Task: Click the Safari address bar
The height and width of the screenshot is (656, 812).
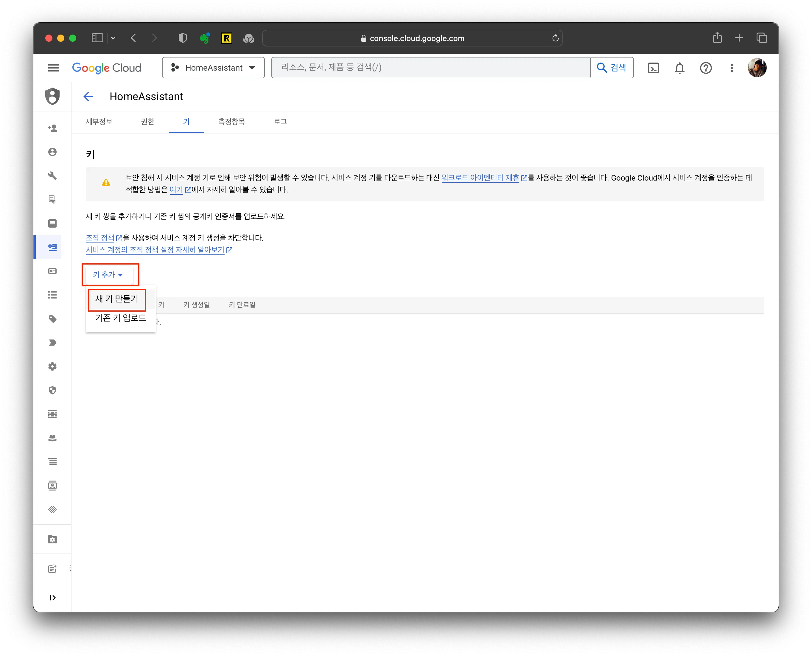Action: [x=412, y=38]
